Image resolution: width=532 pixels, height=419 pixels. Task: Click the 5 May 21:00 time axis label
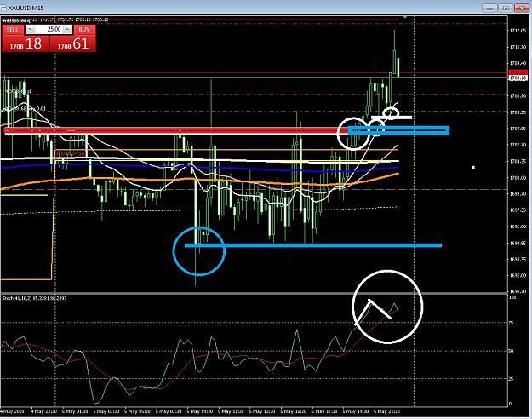386,411
